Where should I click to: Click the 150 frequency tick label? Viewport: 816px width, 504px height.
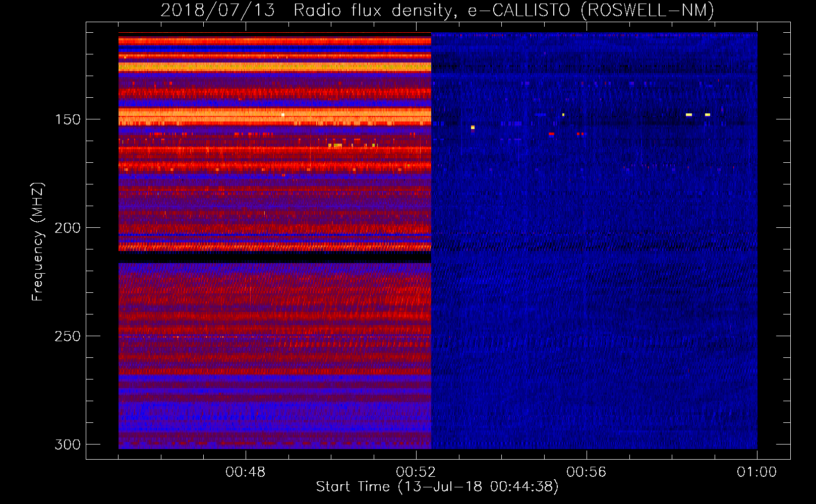(x=68, y=119)
